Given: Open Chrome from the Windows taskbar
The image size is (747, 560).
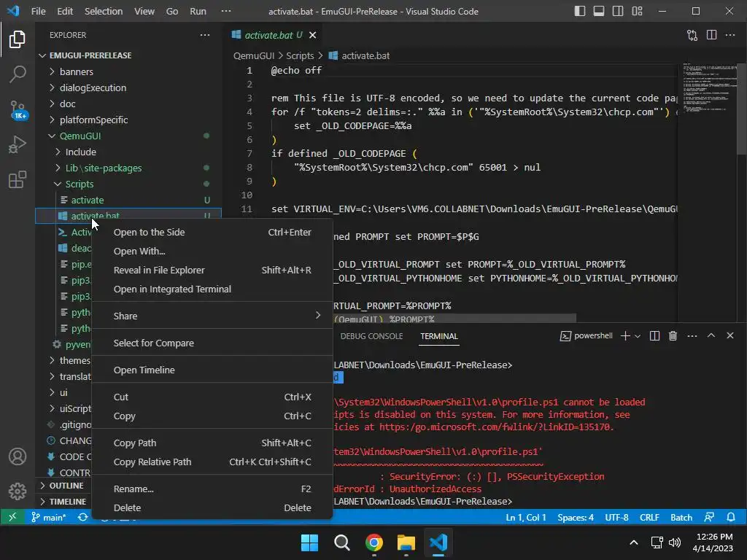Looking at the screenshot, I should click(x=374, y=542).
